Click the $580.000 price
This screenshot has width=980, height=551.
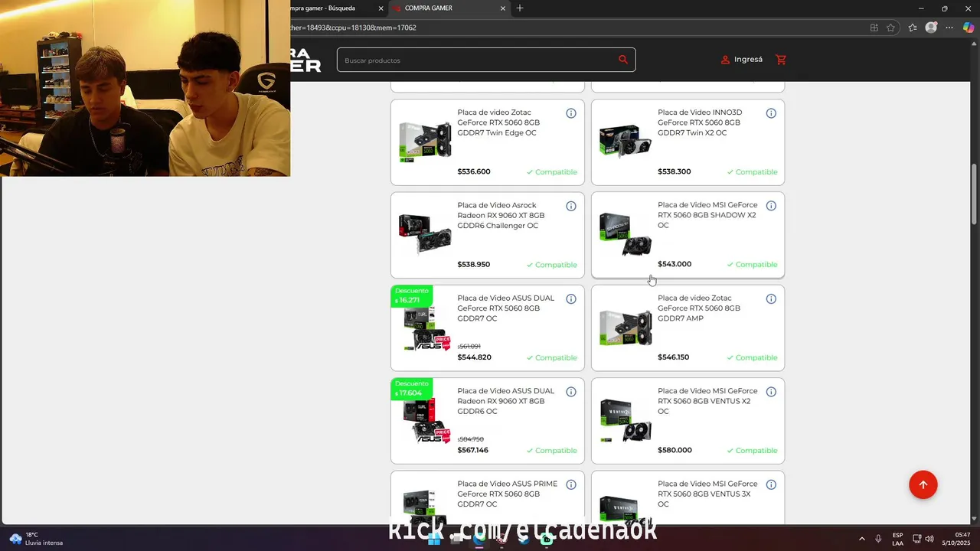tap(675, 450)
